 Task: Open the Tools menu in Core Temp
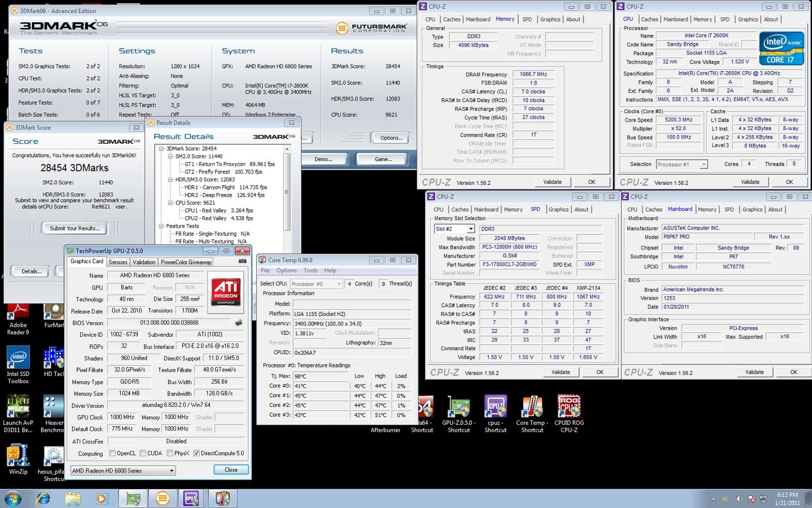(311, 270)
